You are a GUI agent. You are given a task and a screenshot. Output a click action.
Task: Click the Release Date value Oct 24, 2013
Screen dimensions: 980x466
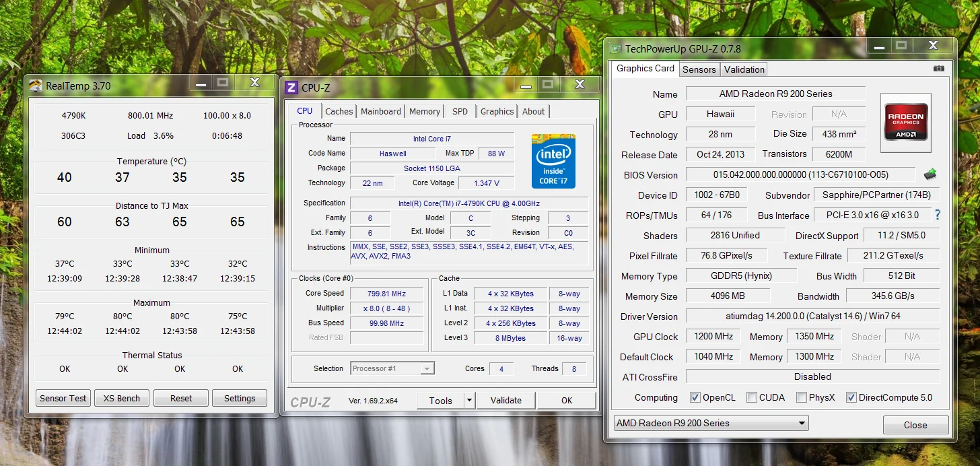[720, 154]
